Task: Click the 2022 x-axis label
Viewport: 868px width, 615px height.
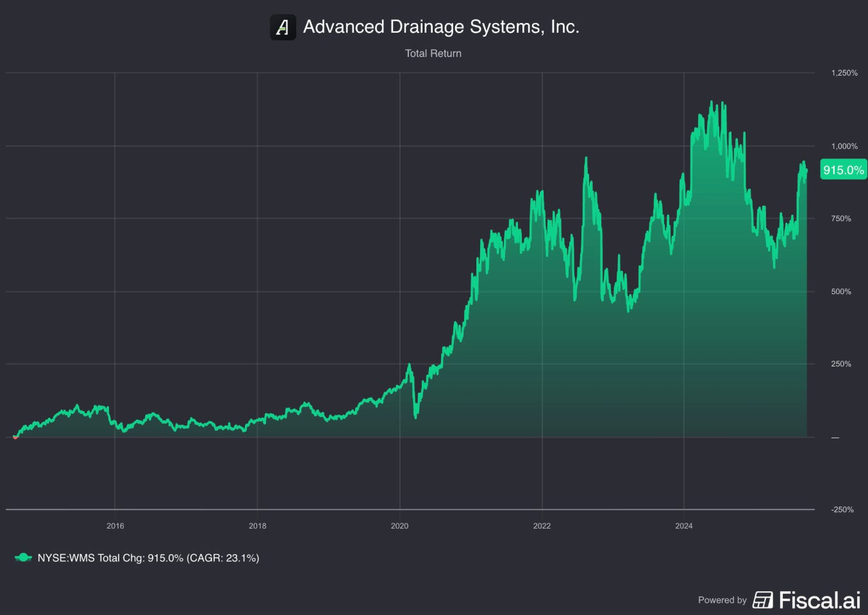Action: pos(542,526)
